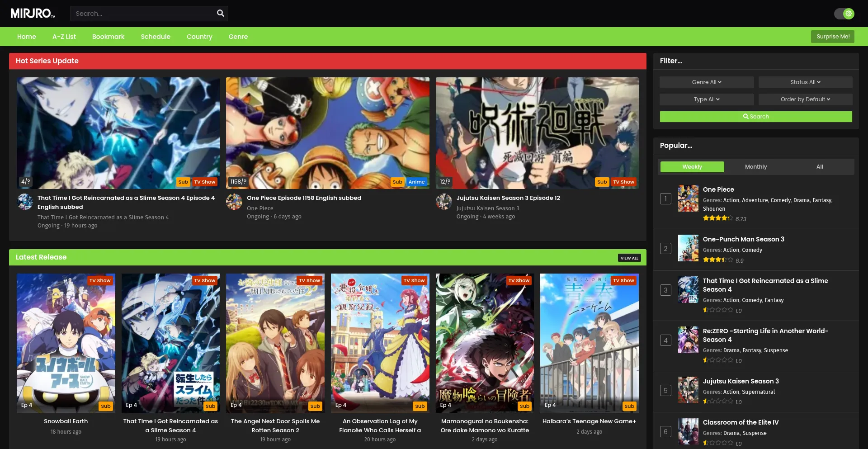Open Slime Season 4 poster in Latest Release

coord(170,343)
